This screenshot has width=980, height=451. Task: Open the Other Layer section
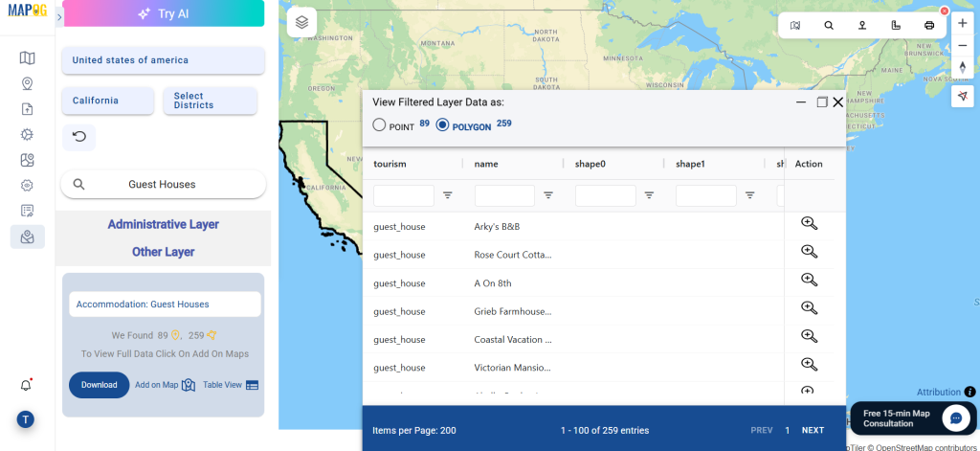(x=163, y=252)
